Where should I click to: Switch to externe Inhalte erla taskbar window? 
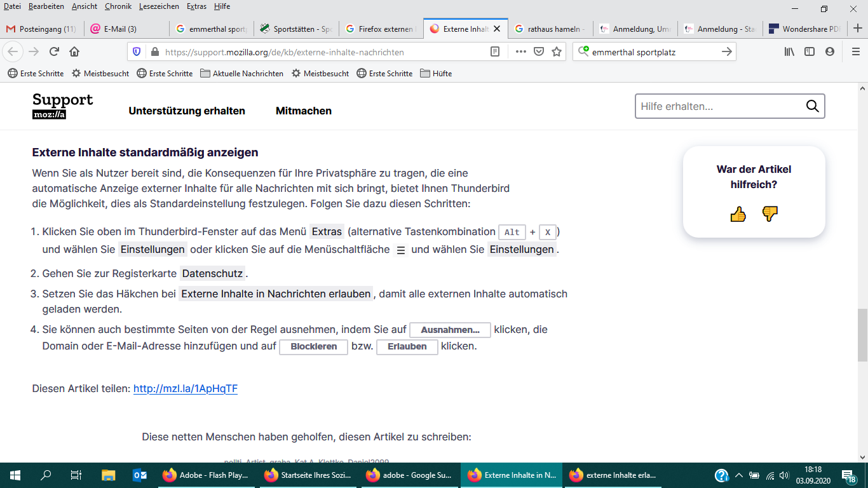(614, 475)
